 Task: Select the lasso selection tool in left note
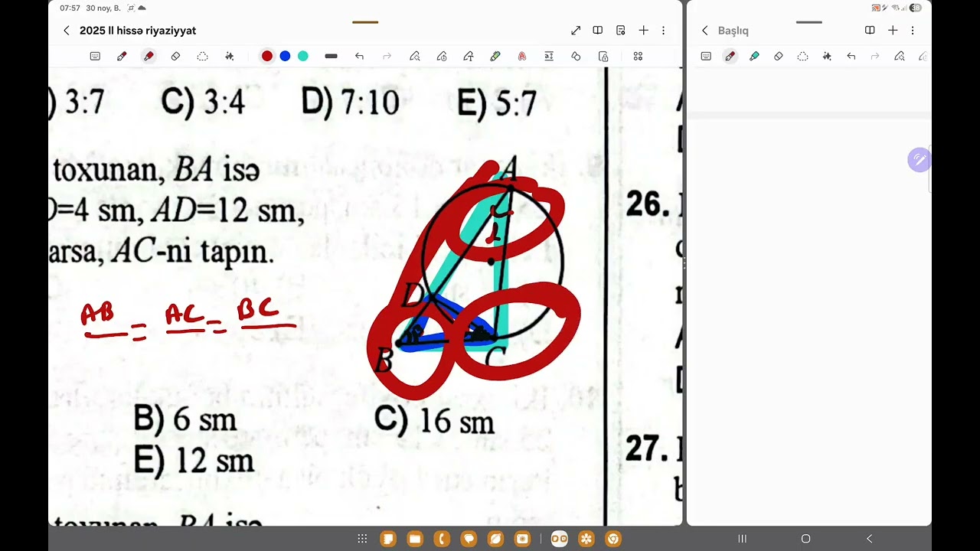click(x=202, y=56)
